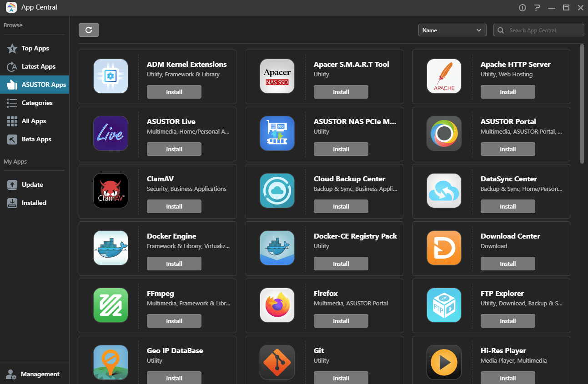Image resolution: width=588 pixels, height=384 pixels.
Task: Click the DataSync Center app icon
Action: (x=444, y=191)
